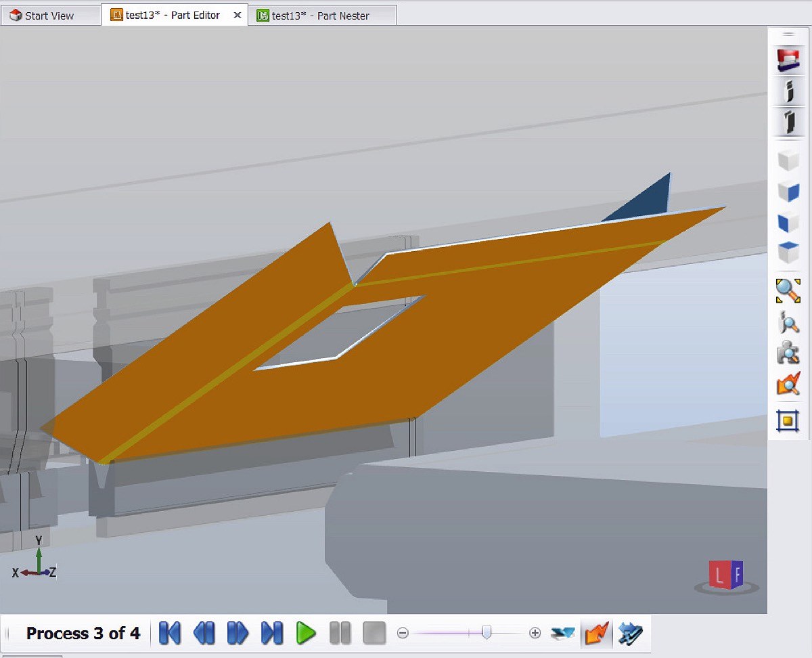Jump to the first bend process step
812x658 pixels.
point(169,634)
